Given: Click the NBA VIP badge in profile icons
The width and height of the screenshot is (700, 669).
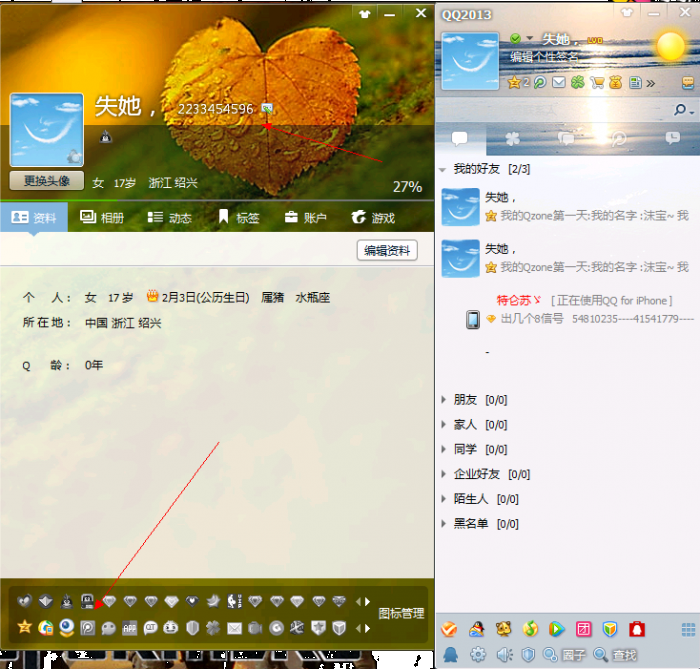Looking at the screenshot, I should pos(234,601).
